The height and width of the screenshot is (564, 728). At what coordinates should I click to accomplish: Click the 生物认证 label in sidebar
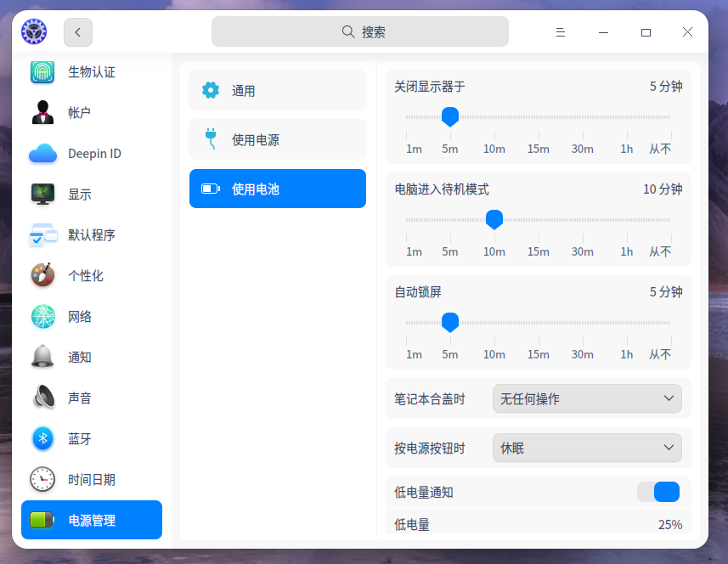(92, 72)
